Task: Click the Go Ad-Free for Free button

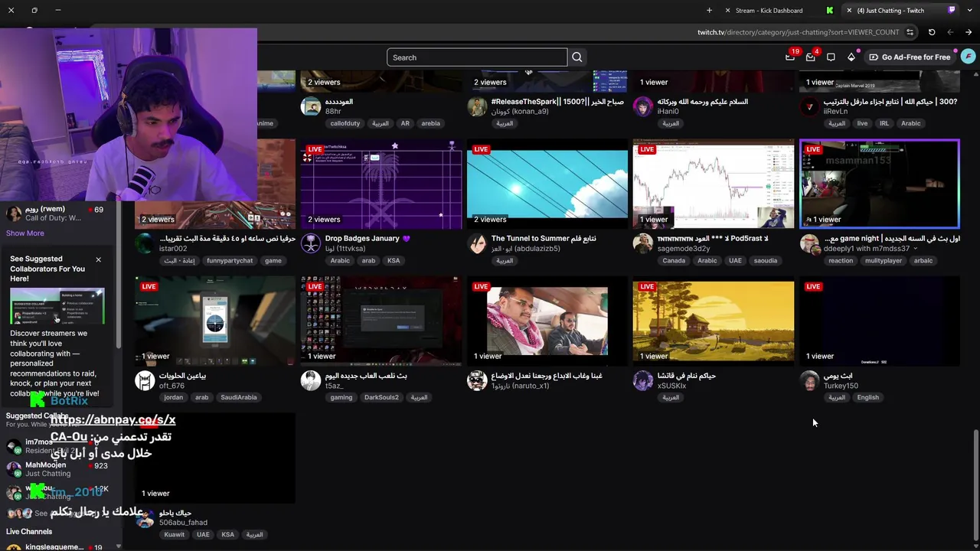Action: pos(910,57)
